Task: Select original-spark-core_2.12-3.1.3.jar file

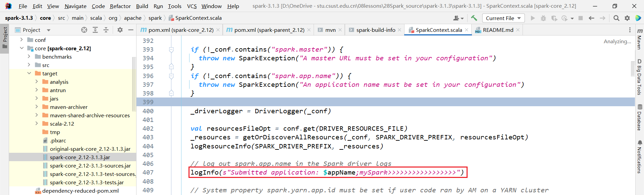Action: point(90,149)
